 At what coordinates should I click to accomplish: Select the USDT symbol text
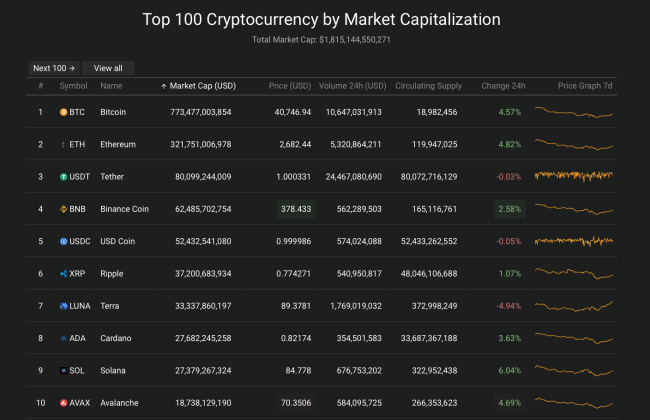80,177
